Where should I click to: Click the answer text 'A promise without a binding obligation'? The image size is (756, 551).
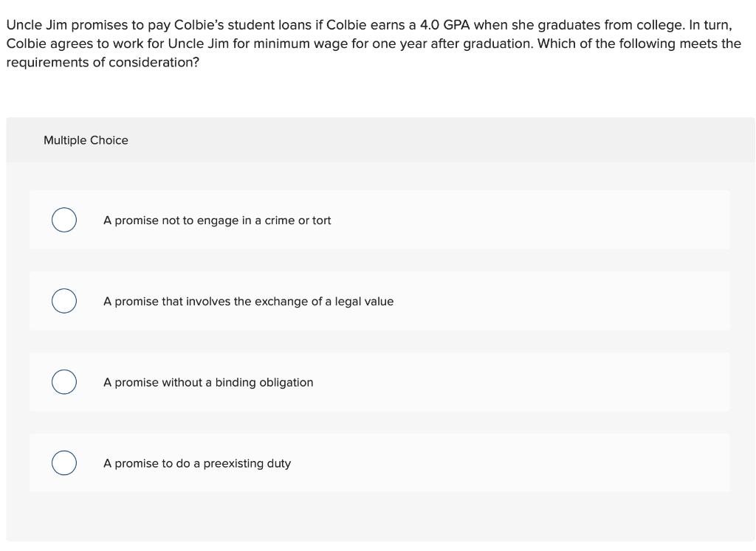pos(208,383)
